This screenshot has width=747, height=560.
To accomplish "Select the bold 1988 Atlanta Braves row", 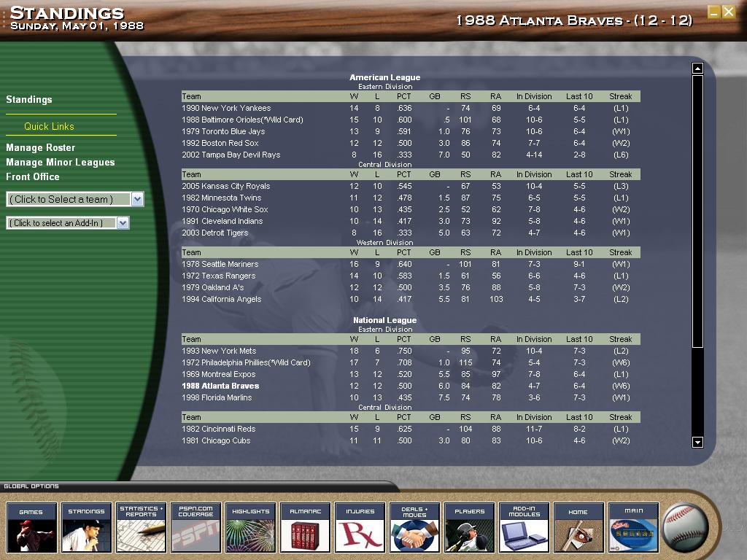I will (411, 386).
